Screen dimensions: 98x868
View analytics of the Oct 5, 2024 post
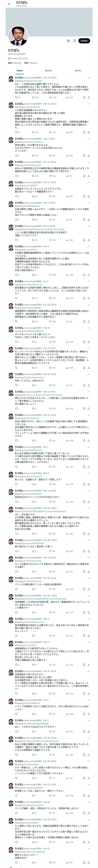(70, 240)
